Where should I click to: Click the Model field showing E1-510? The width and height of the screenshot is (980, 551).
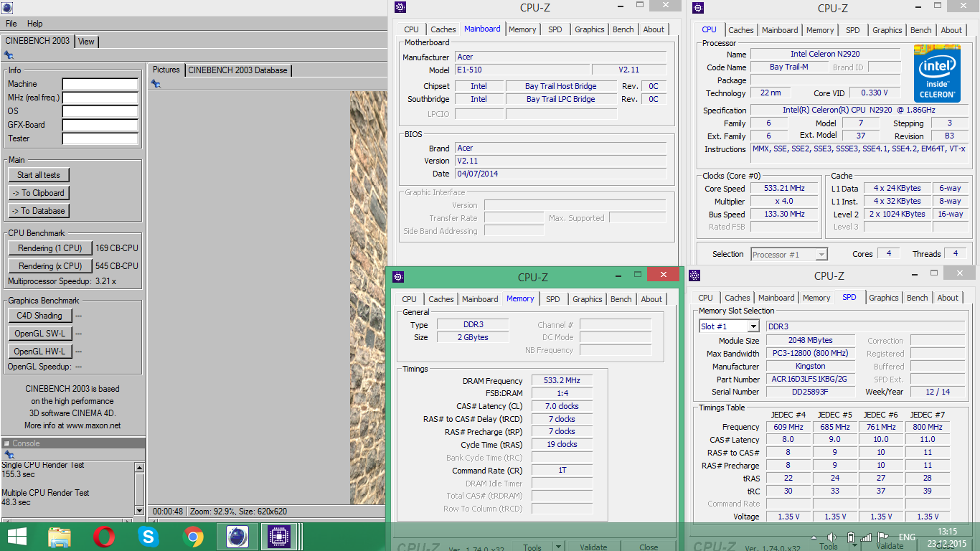pyautogui.click(x=522, y=70)
